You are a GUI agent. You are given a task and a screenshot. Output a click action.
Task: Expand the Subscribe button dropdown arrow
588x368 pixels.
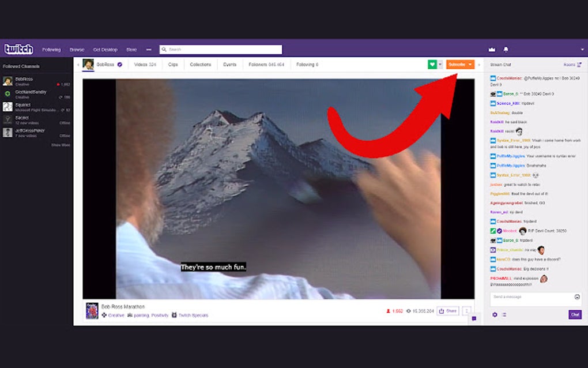click(x=470, y=65)
